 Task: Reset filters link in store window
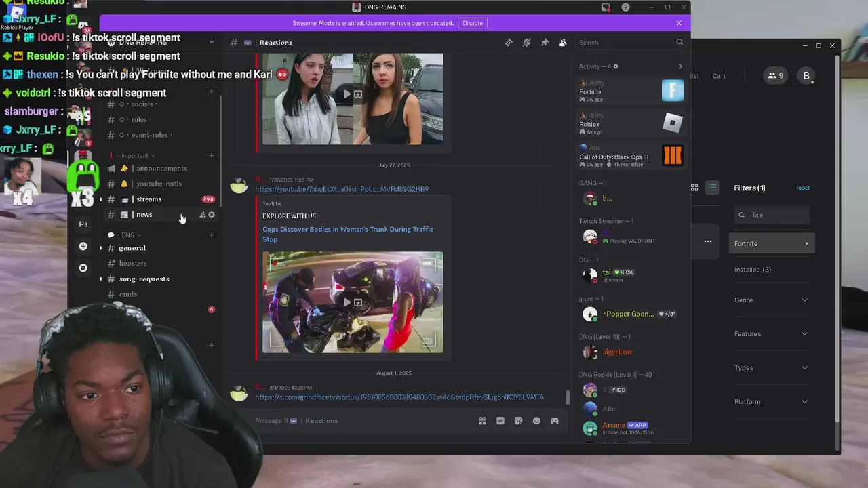[x=803, y=188]
